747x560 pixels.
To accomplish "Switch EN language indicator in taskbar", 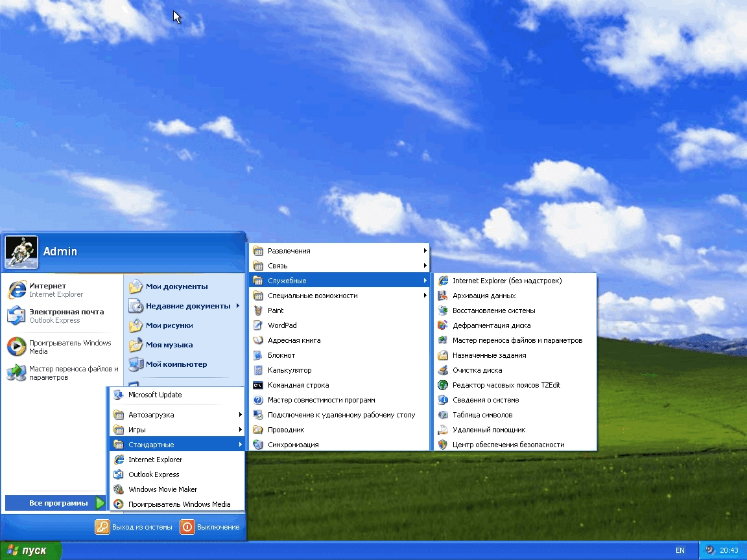I will [680, 550].
